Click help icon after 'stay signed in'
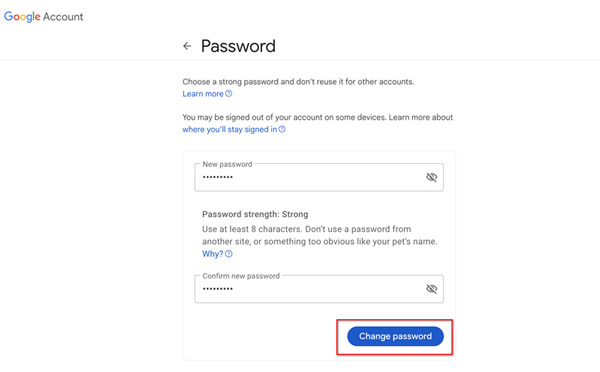 pos(282,129)
